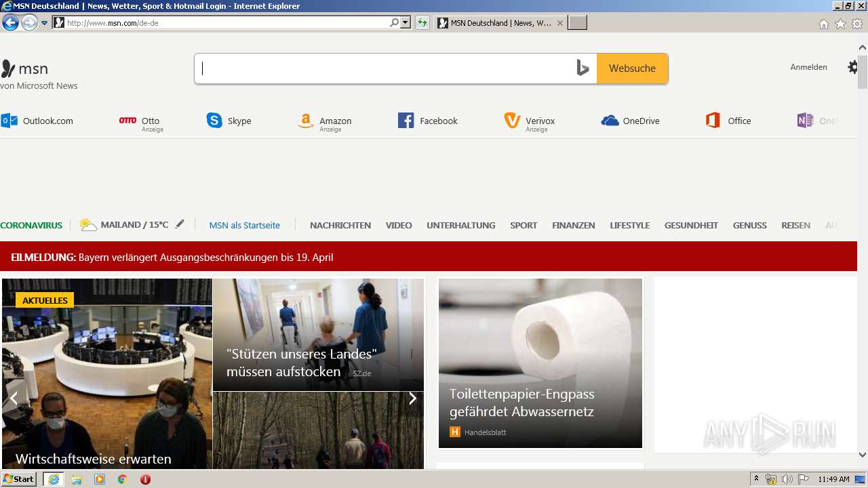Open Windows Explorer folder in taskbar
This screenshot has height=488, width=868.
click(77, 479)
